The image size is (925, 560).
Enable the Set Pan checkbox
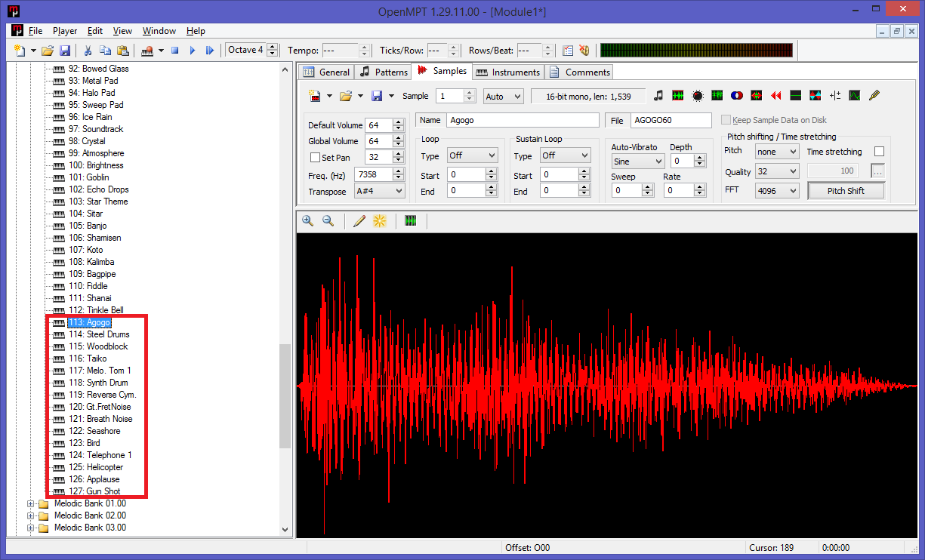[316, 158]
